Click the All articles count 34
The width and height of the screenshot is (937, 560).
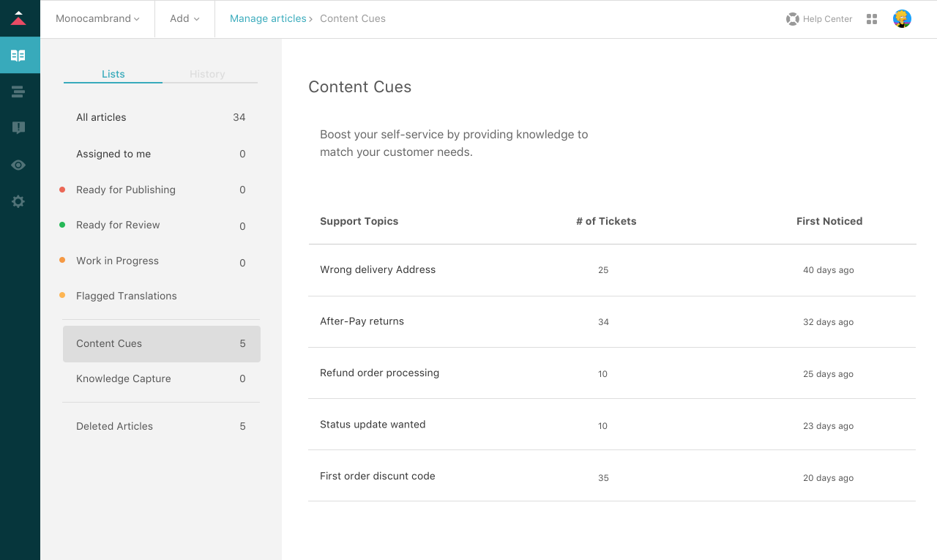coord(239,117)
